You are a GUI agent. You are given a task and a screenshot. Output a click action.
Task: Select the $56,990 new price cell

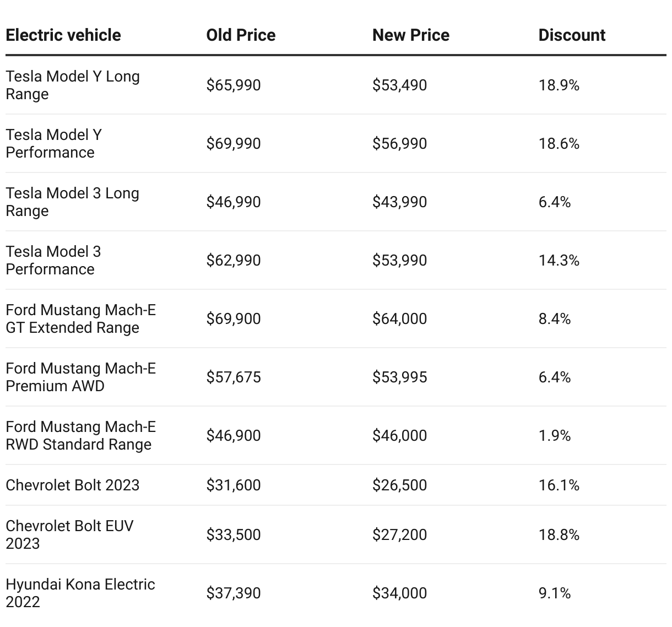(x=399, y=144)
